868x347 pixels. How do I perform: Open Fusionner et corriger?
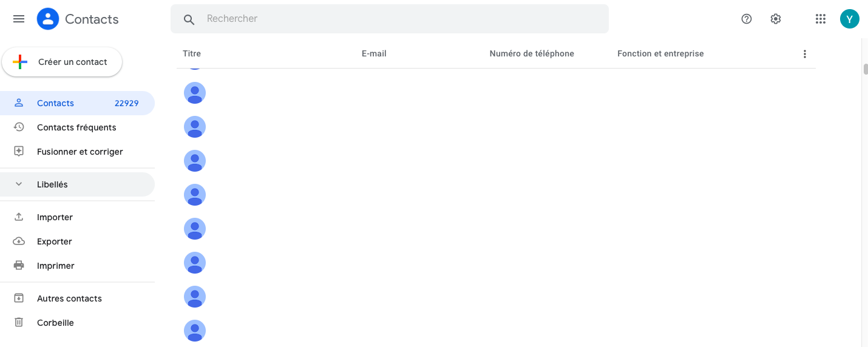[x=80, y=152]
